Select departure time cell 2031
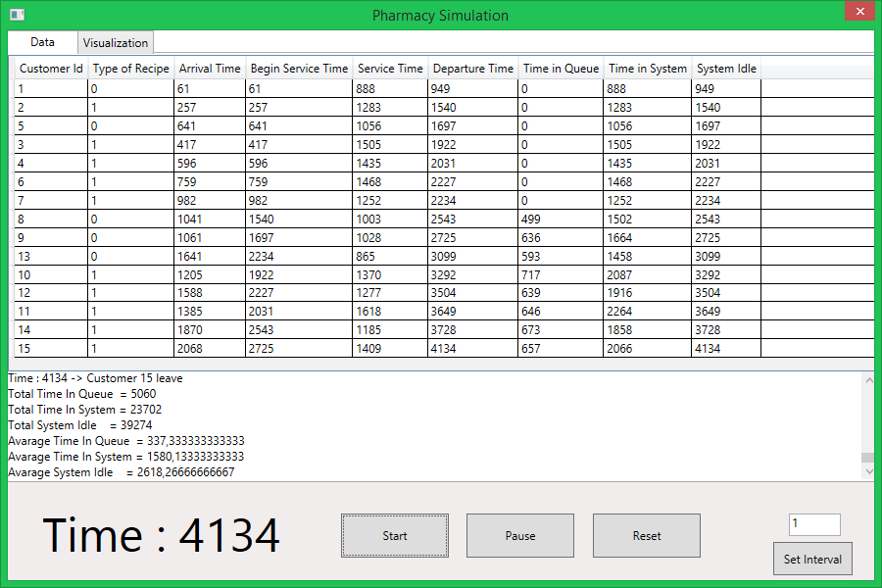Image resolution: width=882 pixels, height=588 pixels. coord(473,164)
